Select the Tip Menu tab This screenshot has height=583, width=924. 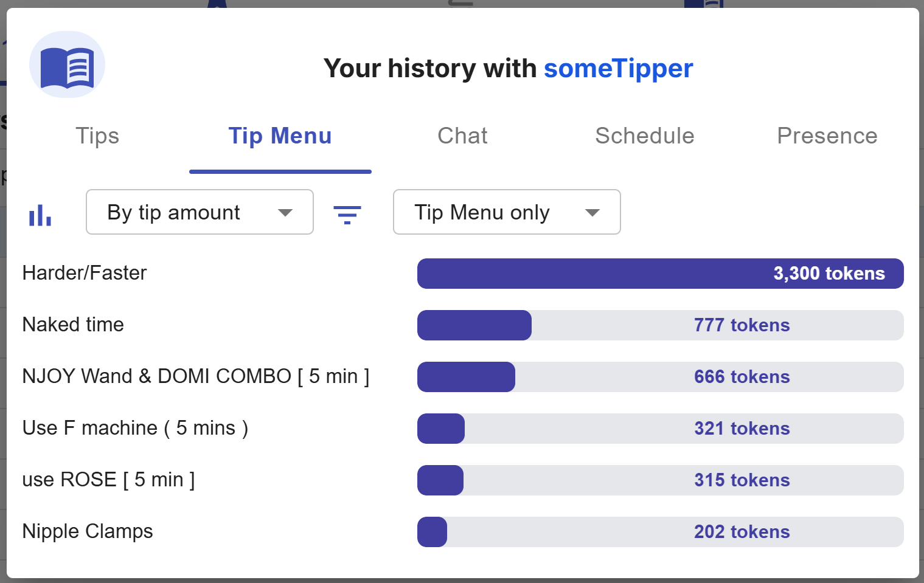point(280,136)
